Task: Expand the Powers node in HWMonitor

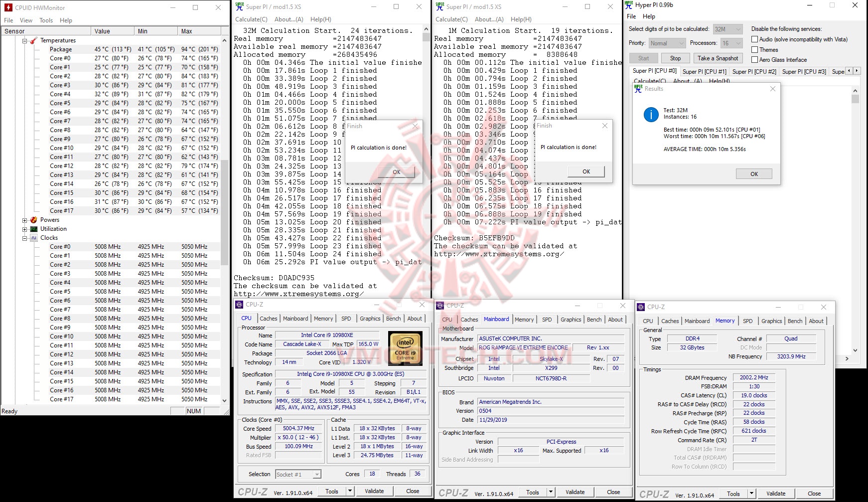Action: pyautogui.click(x=24, y=220)
